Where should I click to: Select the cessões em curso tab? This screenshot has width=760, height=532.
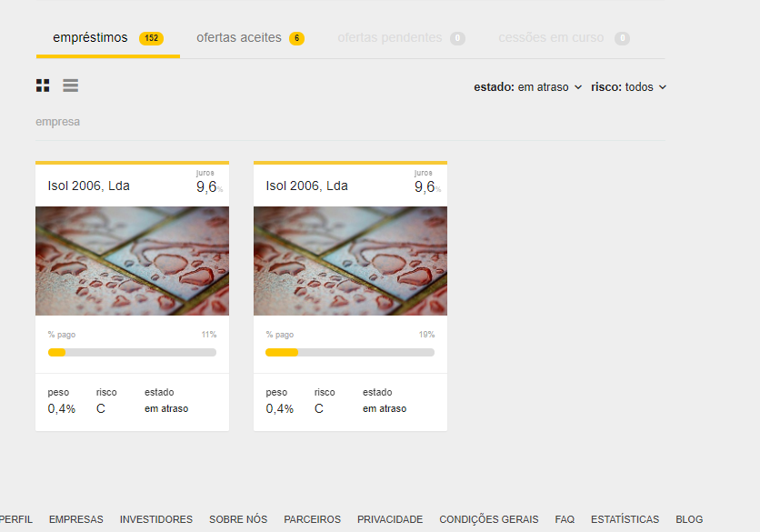coord(564,38)
